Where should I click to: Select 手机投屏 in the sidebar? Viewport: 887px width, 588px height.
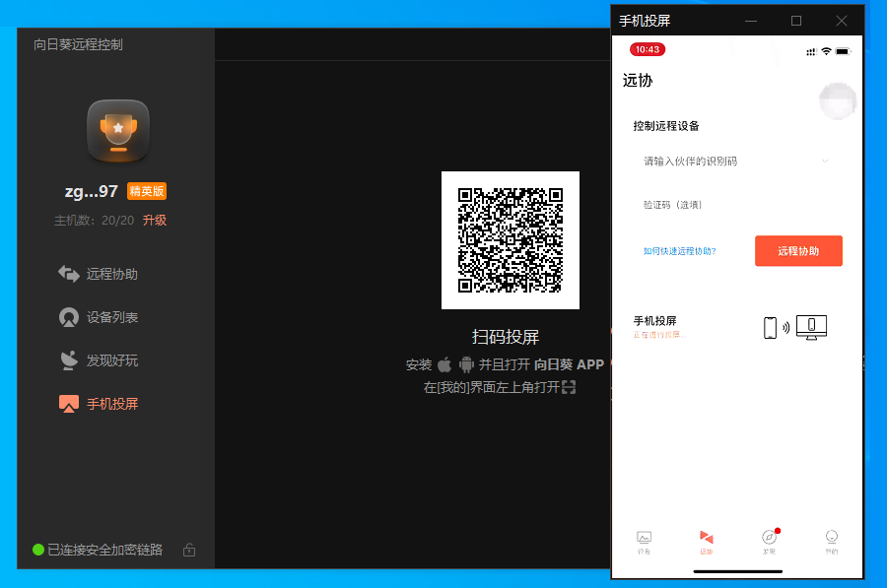99,404
